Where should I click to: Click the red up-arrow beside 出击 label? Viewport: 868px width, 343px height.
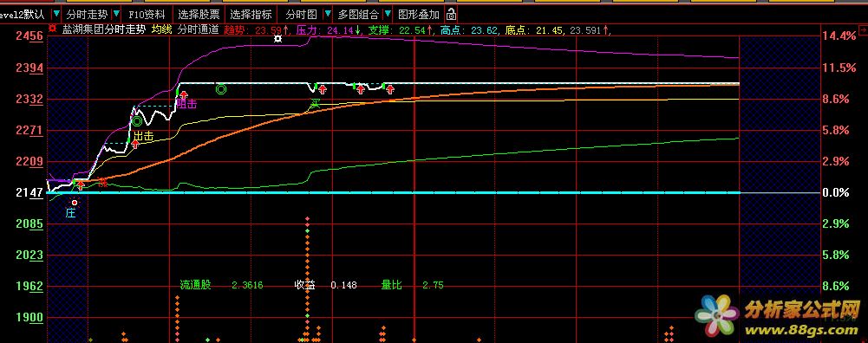point(135,144)
